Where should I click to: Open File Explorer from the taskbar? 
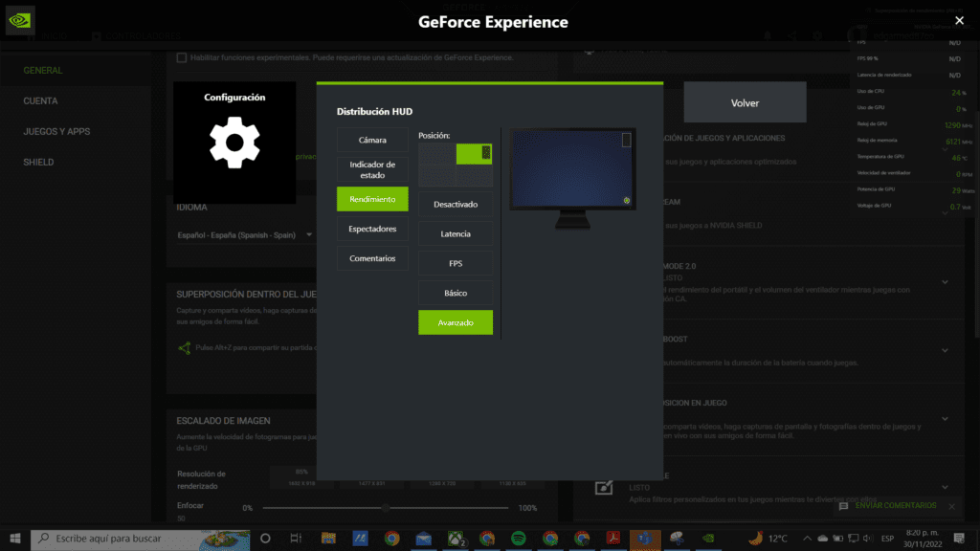[x=329, y=539]
